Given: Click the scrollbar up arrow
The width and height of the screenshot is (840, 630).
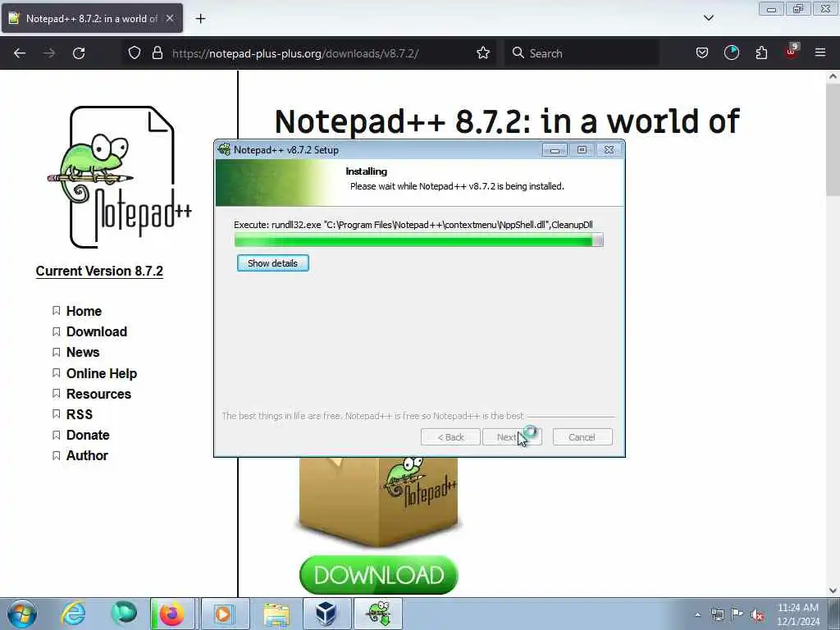Looking at the screenshot, I should click(x=833, y=76).
